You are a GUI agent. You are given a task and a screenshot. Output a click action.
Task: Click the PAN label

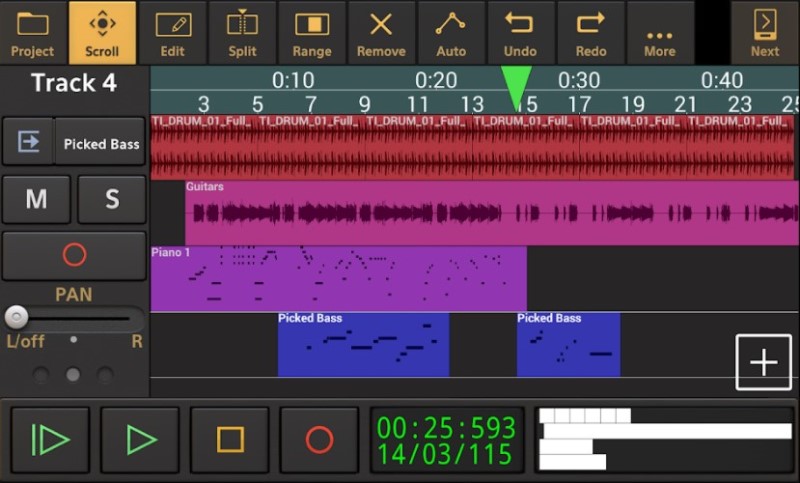click(74, 294)
